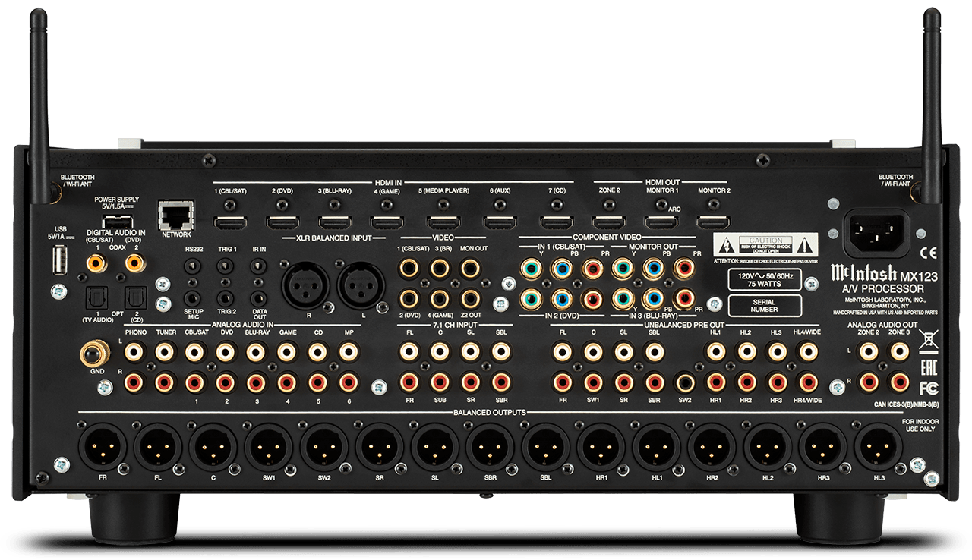Select the SBR balanced output XLR connector
The image size is (972, 560).
[x=491, y=447]
